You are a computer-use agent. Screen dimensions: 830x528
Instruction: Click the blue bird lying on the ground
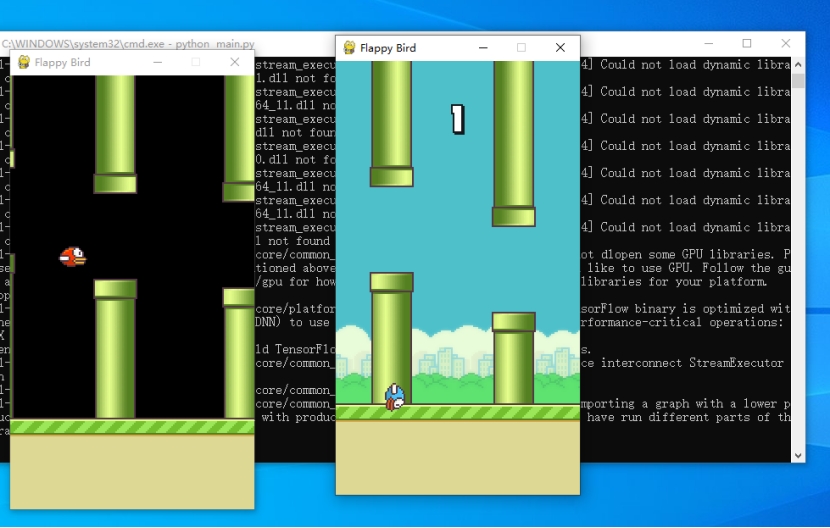[x=394, y=397]
